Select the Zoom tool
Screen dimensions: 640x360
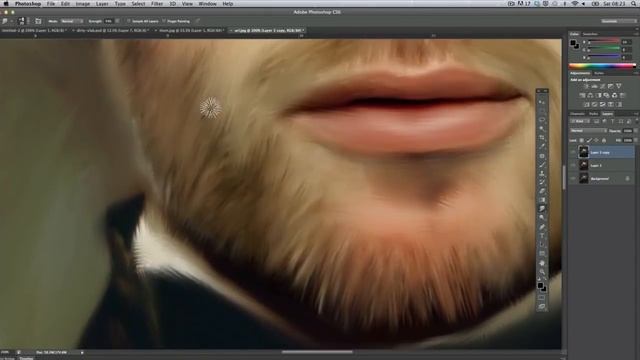542,272
